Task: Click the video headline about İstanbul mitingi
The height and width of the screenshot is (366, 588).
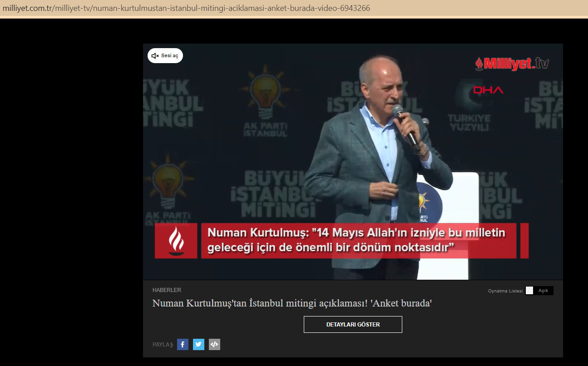Action: [x=292, y=303]
